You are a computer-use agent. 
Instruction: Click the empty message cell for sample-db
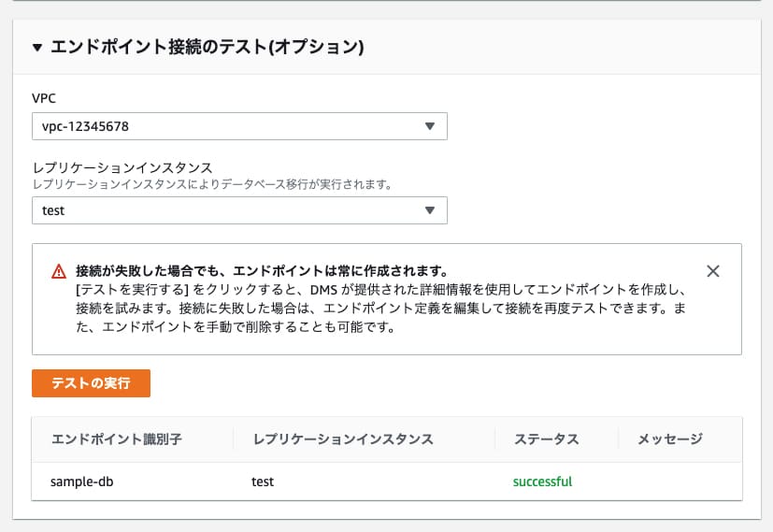[x=679, y=482]
